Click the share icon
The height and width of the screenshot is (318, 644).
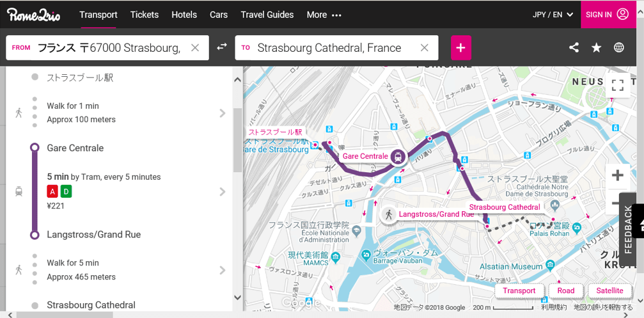(574, 47)
